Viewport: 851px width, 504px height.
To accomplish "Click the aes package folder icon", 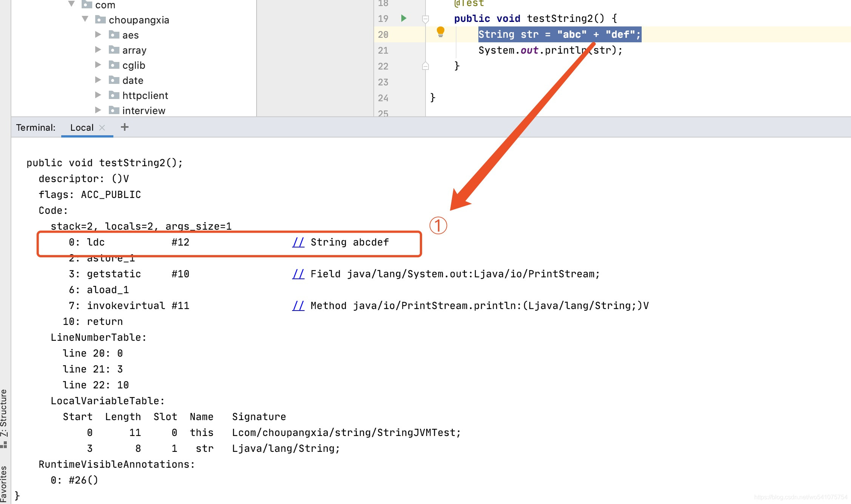I will pyautogui.click(x=114, y=35).
